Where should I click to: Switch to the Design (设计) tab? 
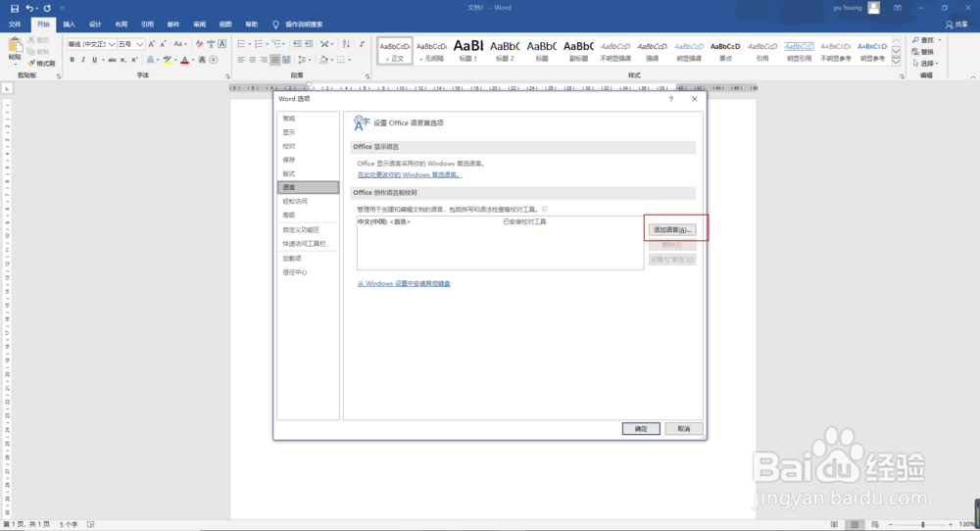95,24
